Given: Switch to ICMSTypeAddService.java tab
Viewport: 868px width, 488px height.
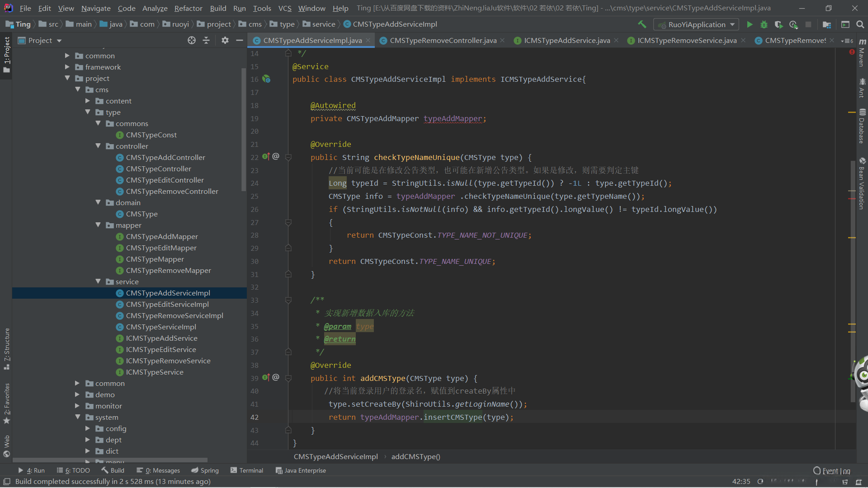Looking at the screenshot, I should 566,41.
